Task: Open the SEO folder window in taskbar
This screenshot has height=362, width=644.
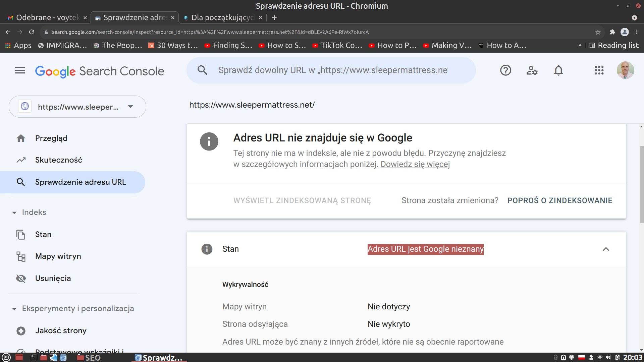Action: [89, 358]
